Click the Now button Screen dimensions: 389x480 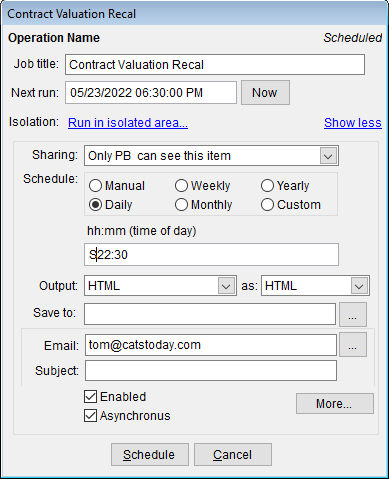point(265,93)
